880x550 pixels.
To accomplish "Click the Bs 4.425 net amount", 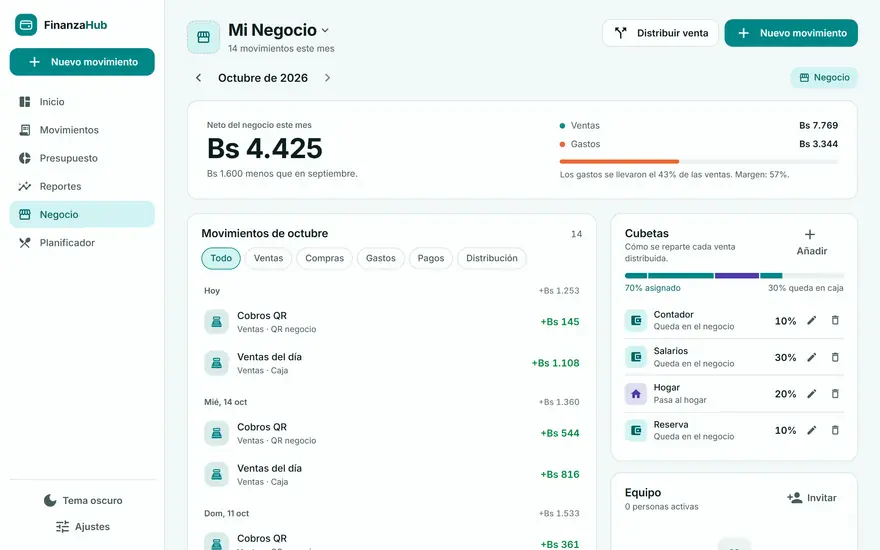I will pos(264,149).
